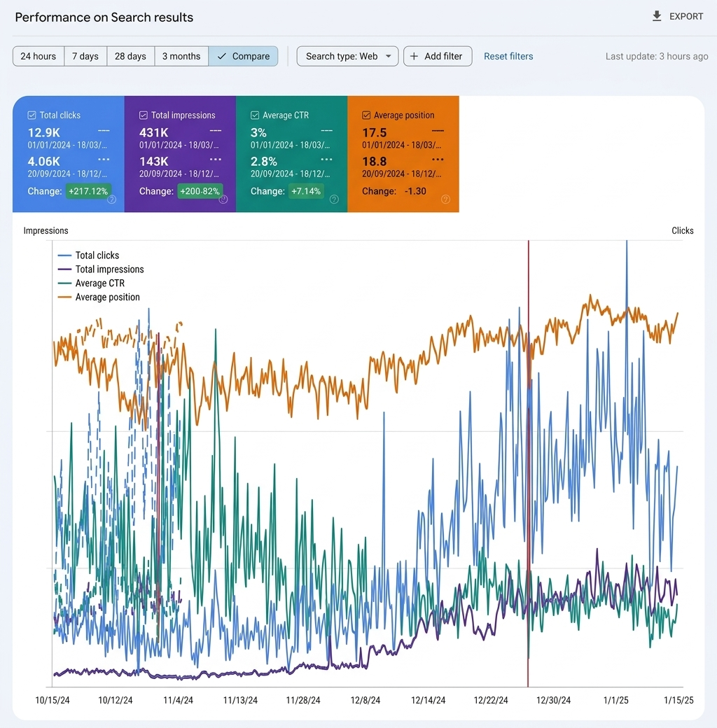
Task: Click the 431K impressions value
Action: [154, 133]
